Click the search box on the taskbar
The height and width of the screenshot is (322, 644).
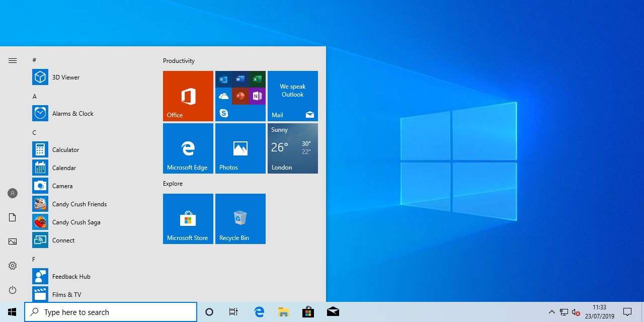[111, 311]
